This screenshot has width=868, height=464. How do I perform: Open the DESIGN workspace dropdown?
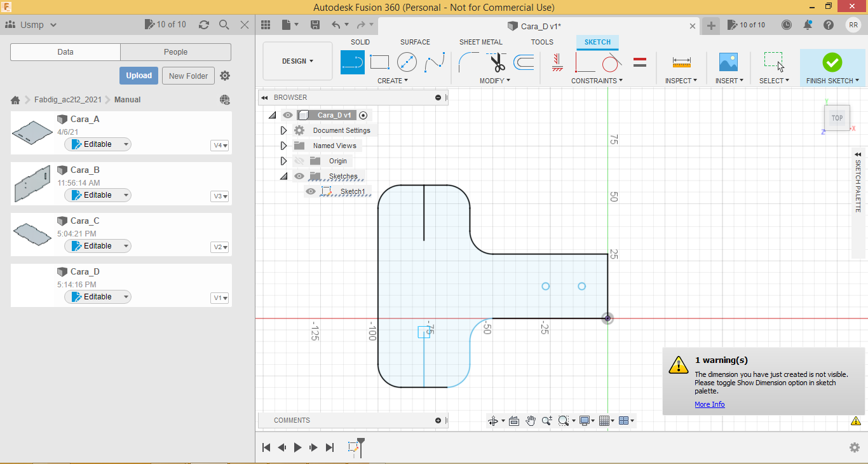tap(297, 62)
